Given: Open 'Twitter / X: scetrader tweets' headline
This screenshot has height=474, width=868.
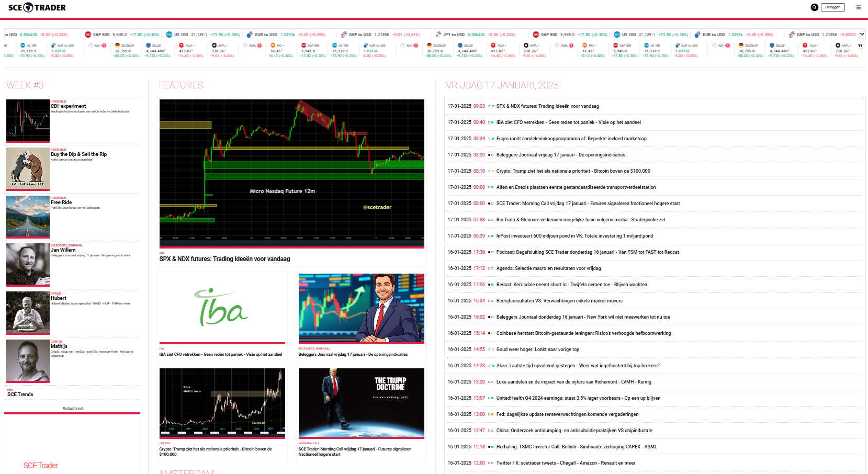Looking at the screenshot, I should point(566,463).
